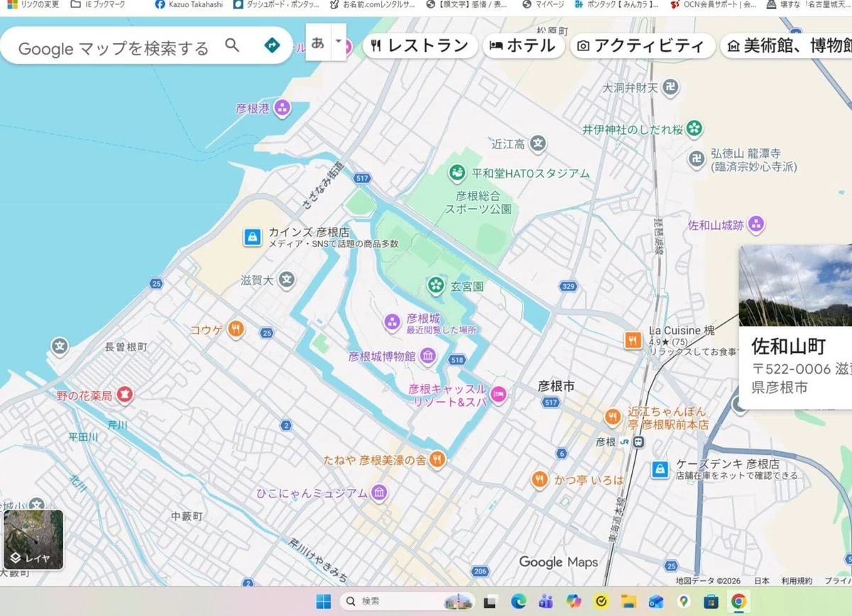Filter map by ホテル
The height and width of the screenshot is (616, 852).
click(x=524, y=46)
